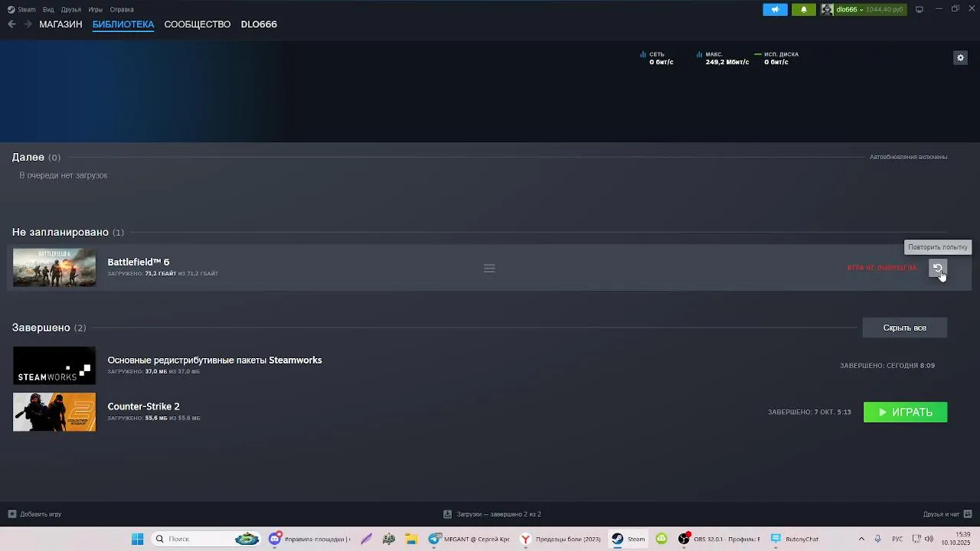This screenshot has width=980, height=551.
Task: Click the Добавить игру link
Action: click(41, 514)
